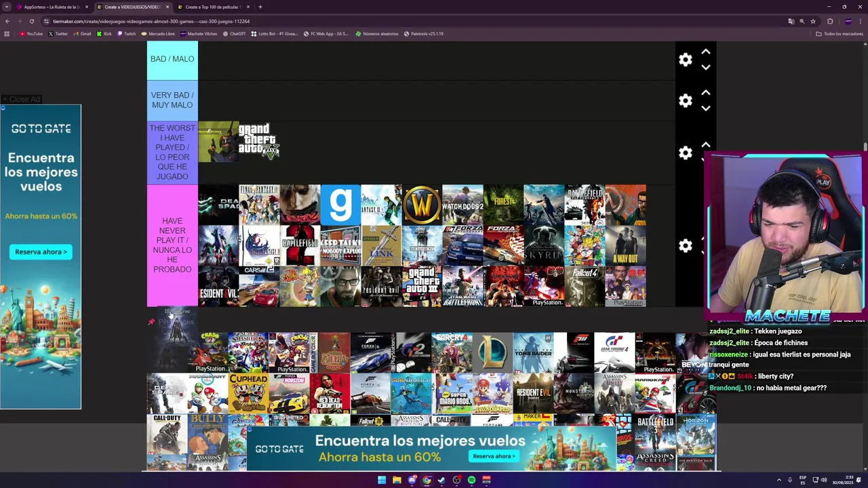The width and height of the screenshot is (868, 488).
Task: Select the League of Legends L logo tile
Action: click(492, 352)
